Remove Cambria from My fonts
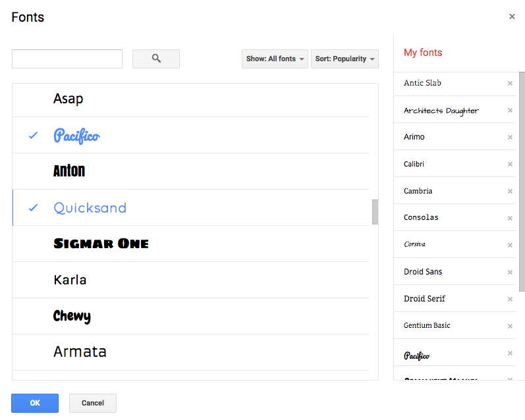 (510, 192)
